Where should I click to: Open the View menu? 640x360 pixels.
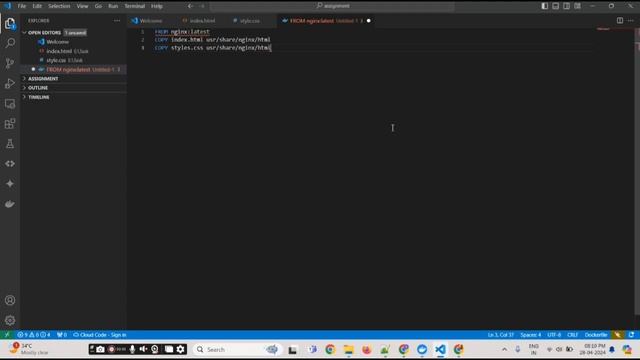tap(82, 6)
